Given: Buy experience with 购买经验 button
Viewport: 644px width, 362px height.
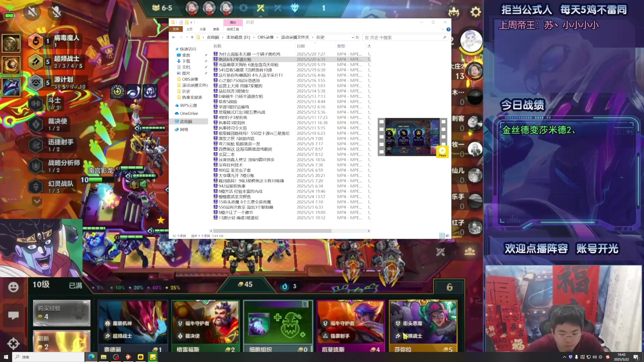Looking at the screenshot, I should pyautogui.click(x=62, y=313).
